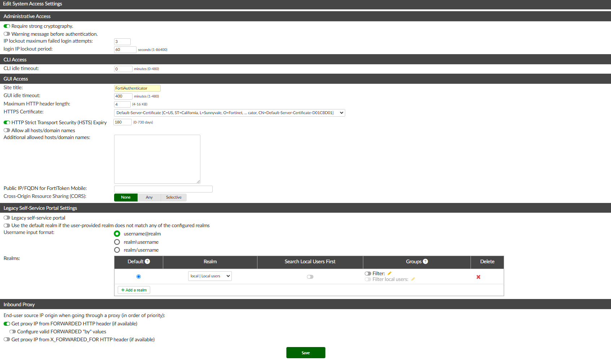Select the default realm radio button
The width and height of the screenshot is (611, 364).
[x=139, y=277]
